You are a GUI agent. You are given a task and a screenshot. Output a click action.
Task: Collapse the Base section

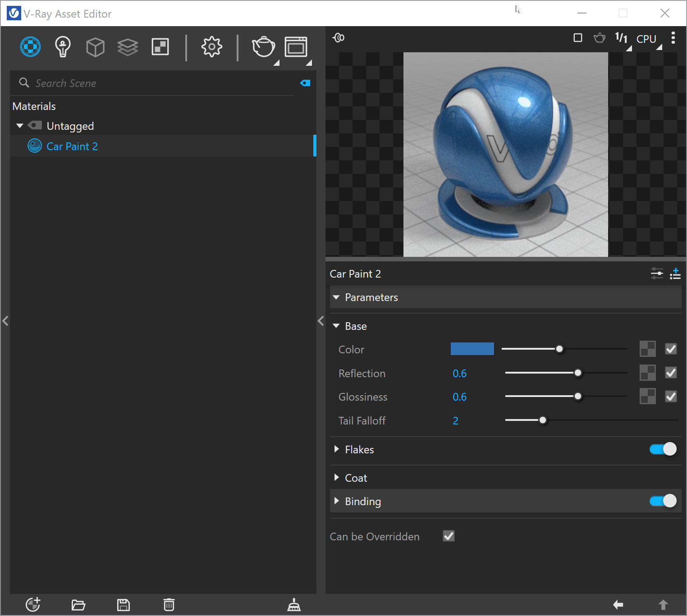(336, 326)
